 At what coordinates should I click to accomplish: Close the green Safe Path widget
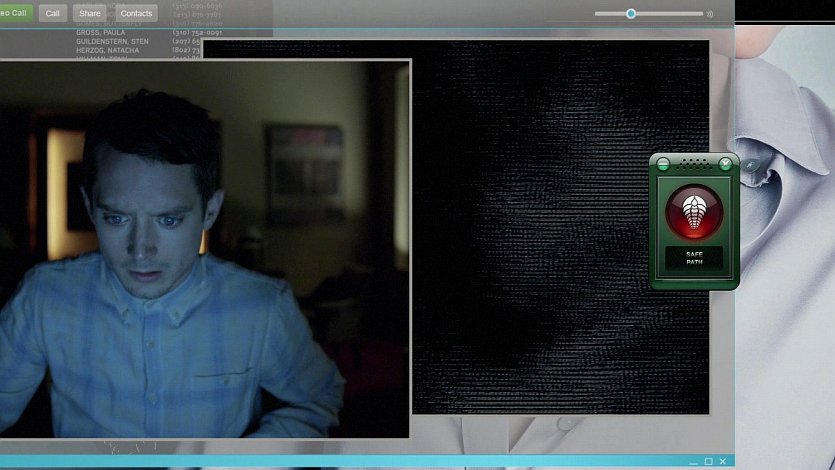point(725,163)
